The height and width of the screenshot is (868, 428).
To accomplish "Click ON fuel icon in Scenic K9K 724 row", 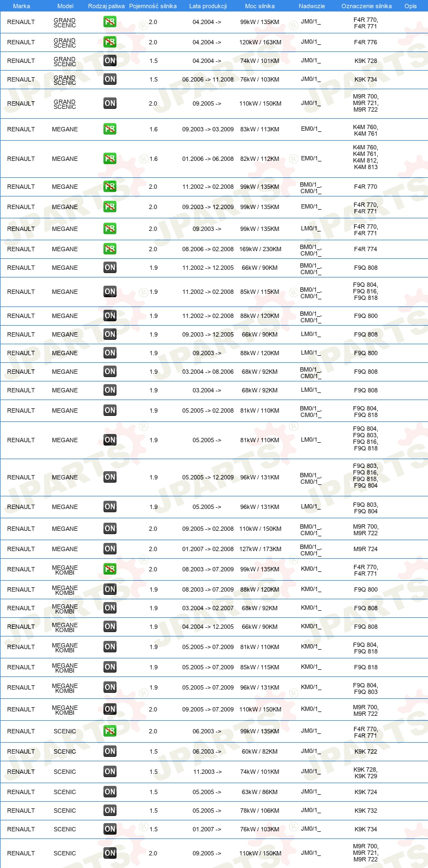I will [109, 792].
